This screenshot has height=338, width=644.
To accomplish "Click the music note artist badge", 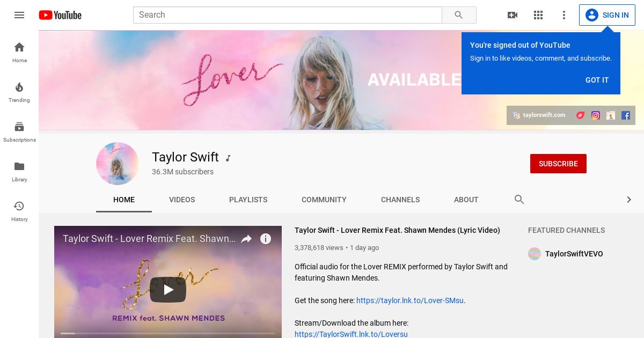I will pos(228,158).
